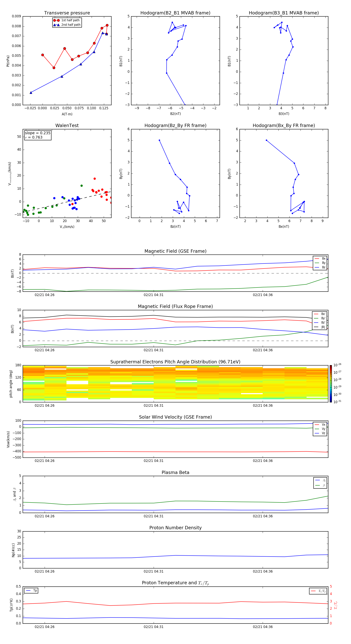
Task: Click '02/21 04:31' tick under Proton Number Density
Action: click(153, 571)
